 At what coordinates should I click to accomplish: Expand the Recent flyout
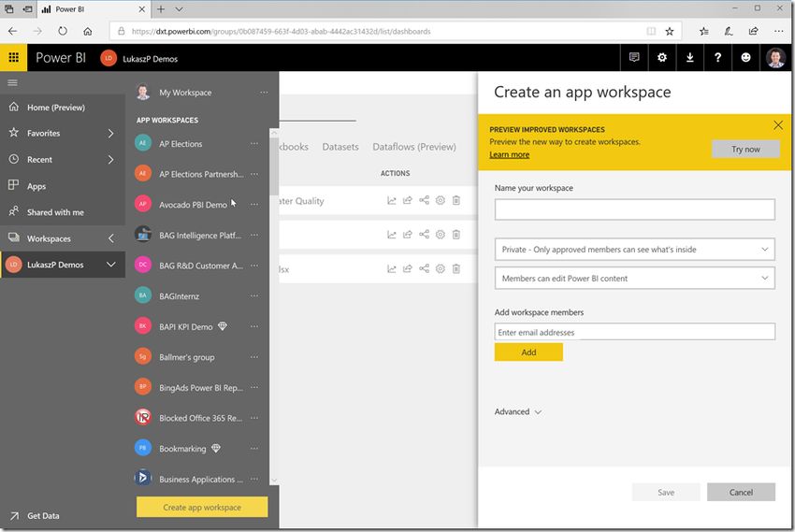(111, 160)
